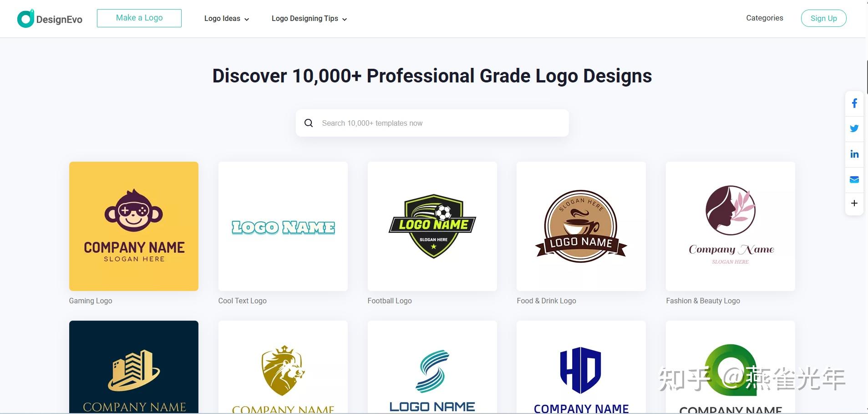This screenshot has width=868, height=414.
Task: Click the Sign Up button
Action: (823, 18)
